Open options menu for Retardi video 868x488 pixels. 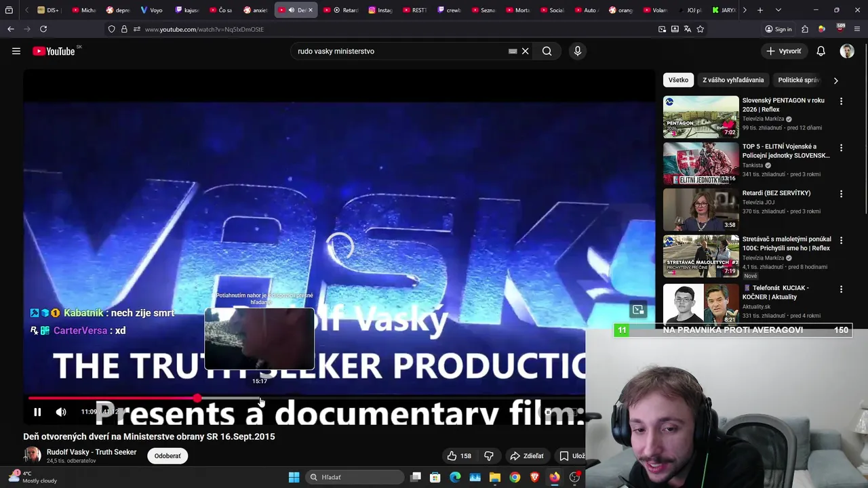841,194
